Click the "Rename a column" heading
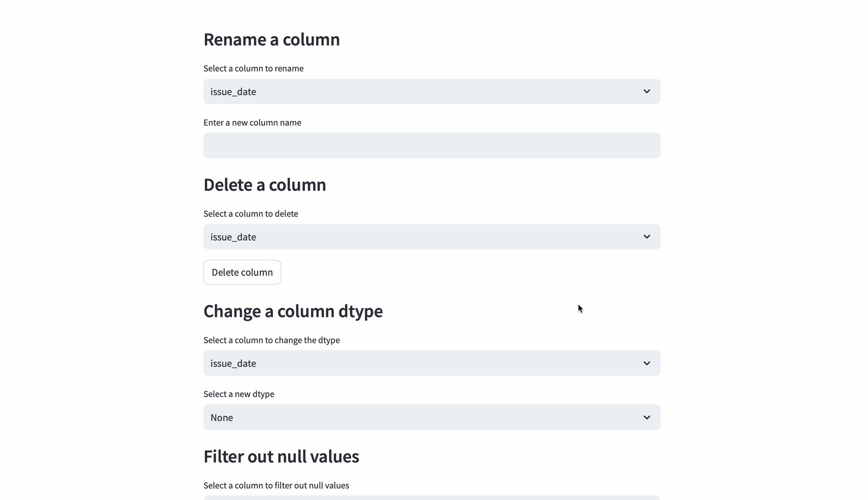Image resolution: width=868 pixels, height=500 pixels. (271, 39)
